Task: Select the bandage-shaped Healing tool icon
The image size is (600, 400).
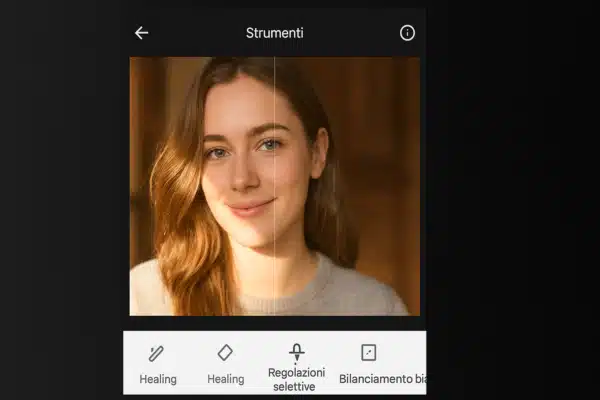Action: (157, 353)
